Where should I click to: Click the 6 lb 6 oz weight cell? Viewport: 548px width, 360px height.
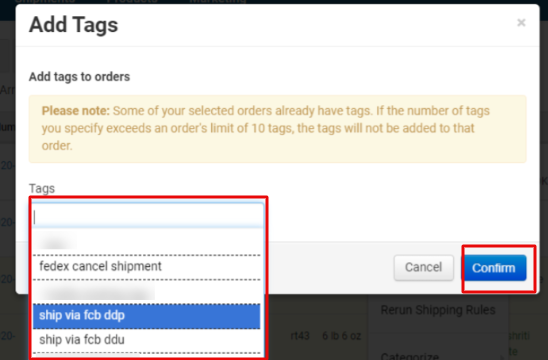click(x=341, y=336)
